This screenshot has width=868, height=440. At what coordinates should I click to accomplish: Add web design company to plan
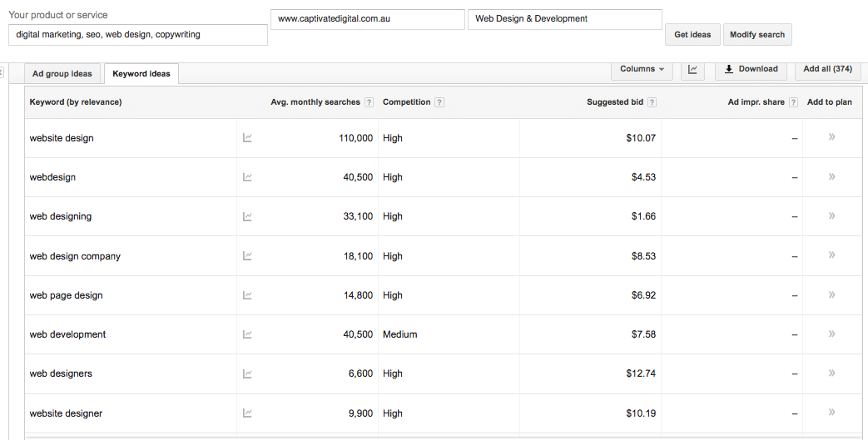pyautogui.click(x=831, y=255)
